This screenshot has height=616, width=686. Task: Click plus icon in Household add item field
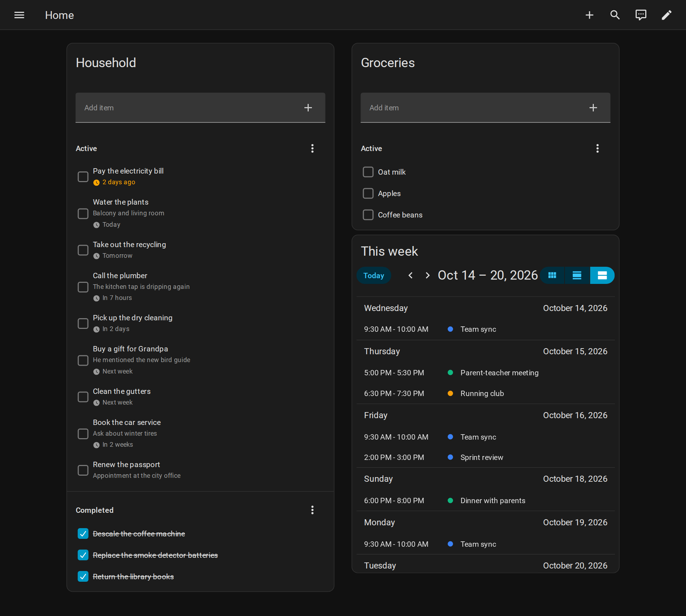coord(308,107)
